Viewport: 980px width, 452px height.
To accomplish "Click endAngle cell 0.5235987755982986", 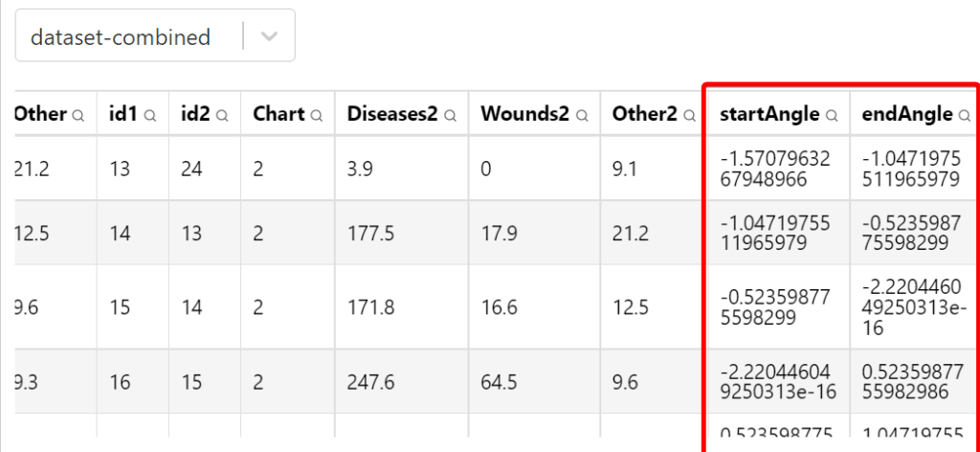I will click(x=913, y=382).
